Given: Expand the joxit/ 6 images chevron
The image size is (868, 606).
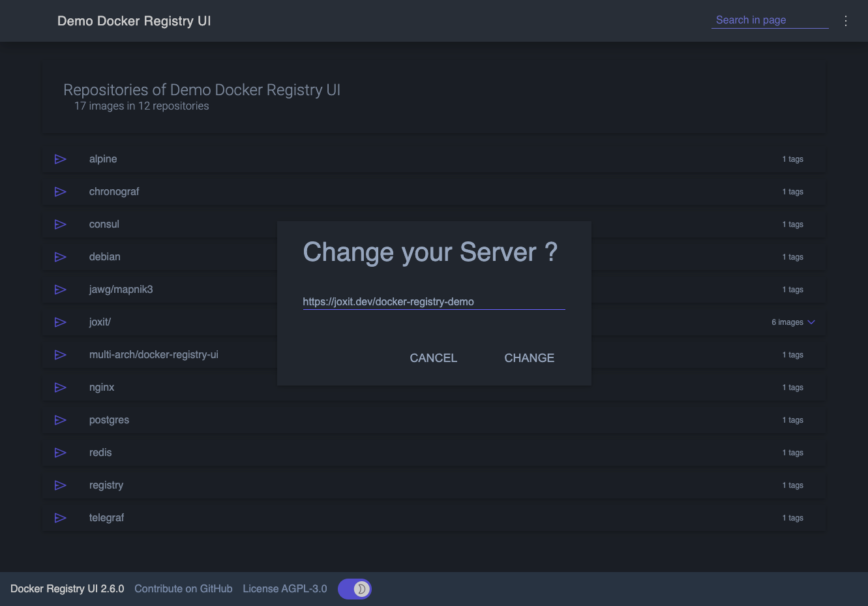Looking at the screenshot, I should (x=811, y=322).
